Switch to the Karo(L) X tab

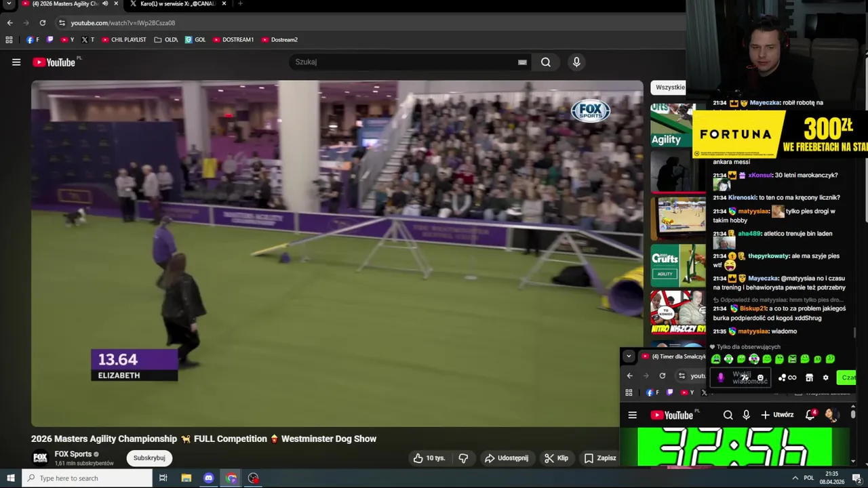click(178, 4)
